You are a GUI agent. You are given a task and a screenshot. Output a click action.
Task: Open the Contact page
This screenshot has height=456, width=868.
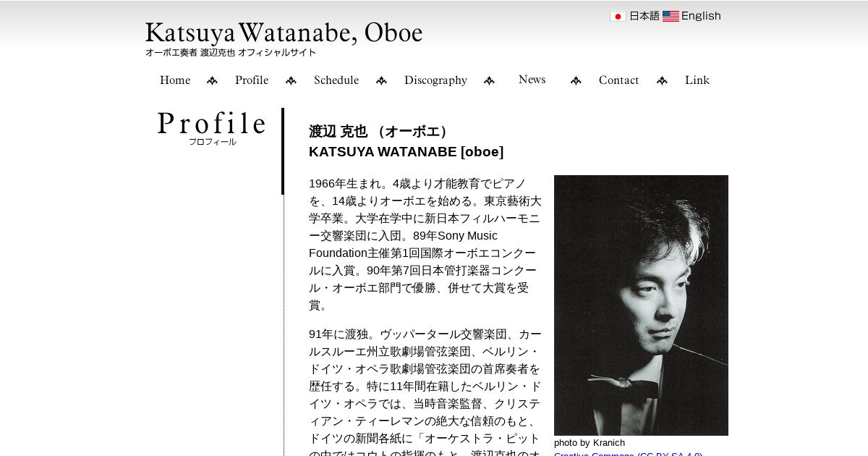click(618, 80)
